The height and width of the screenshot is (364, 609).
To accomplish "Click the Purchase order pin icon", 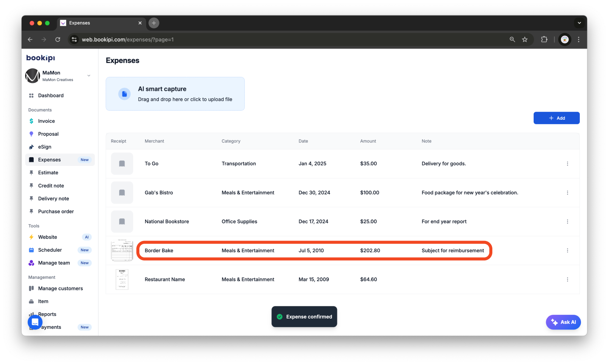I will [31, 211].
